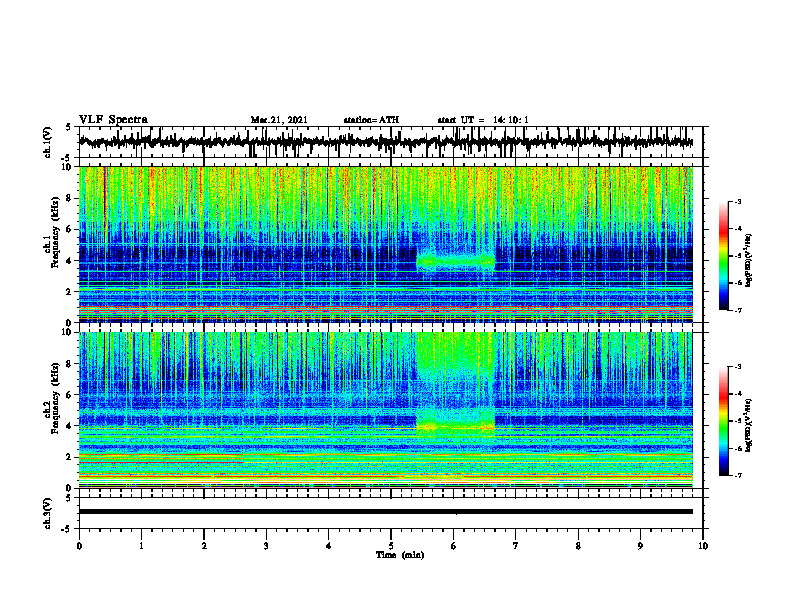Select the ch.2 "Frequency (kHz)" axis label
Screen dimensions: 792x612
(x=55, y=398)
